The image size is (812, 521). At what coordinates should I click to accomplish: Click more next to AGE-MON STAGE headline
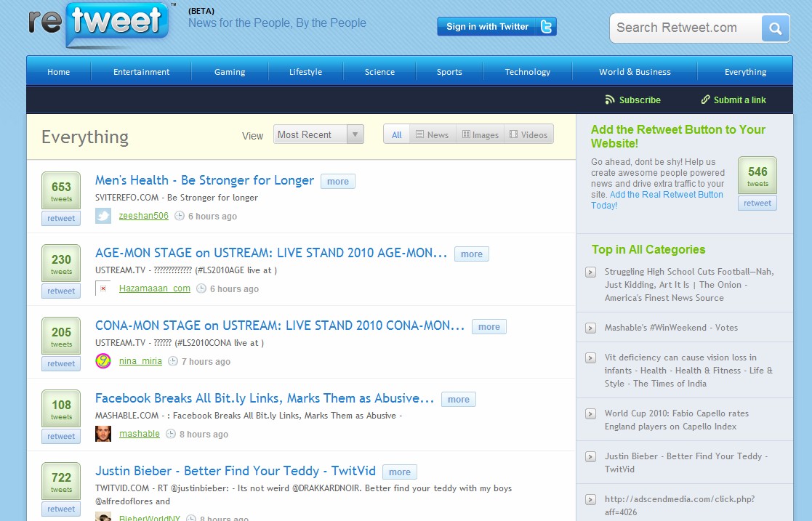471,254
